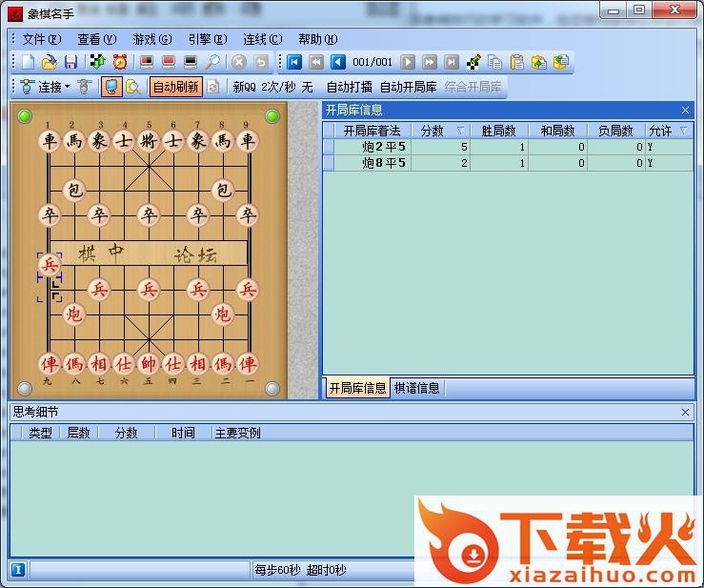Click the fast rewind moves button

(316, 62)
